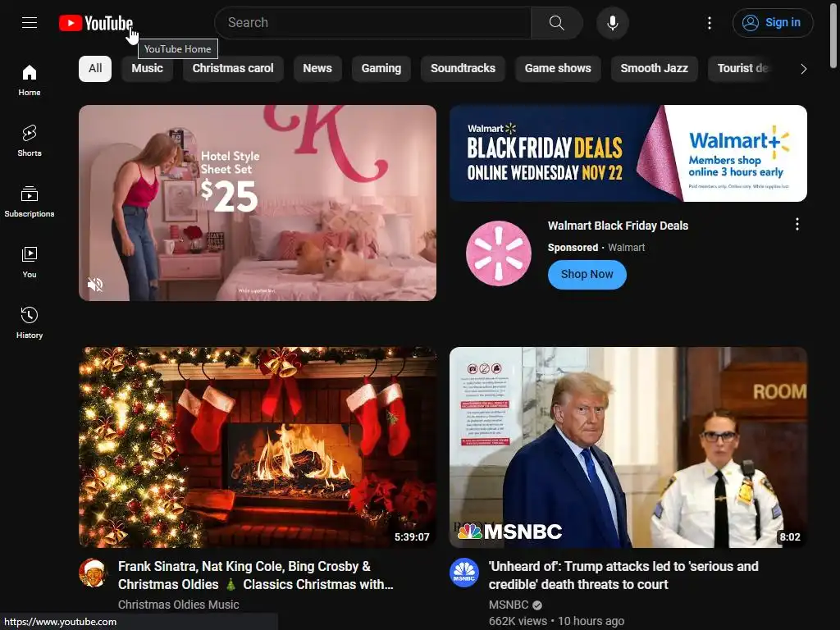This screenshot has width=840, height=630.
Task: Click '662K views • 10 hours ago' text
Action: 557,621
